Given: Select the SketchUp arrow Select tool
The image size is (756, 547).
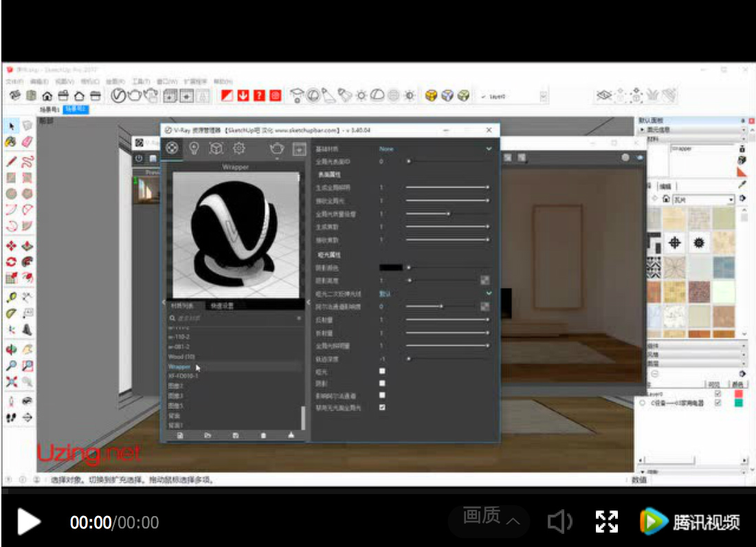Looking at the screenshot, I should pyautogui.click(x=12, y=126).
